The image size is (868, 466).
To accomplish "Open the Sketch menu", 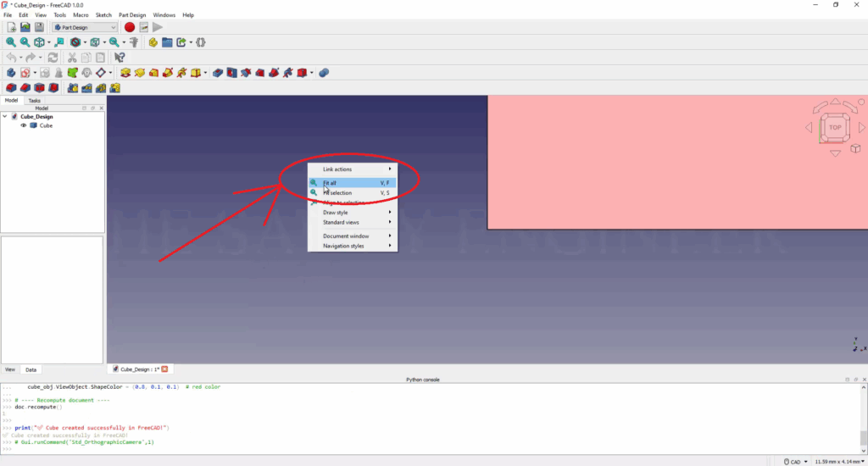I will click(x=103, y=15).
